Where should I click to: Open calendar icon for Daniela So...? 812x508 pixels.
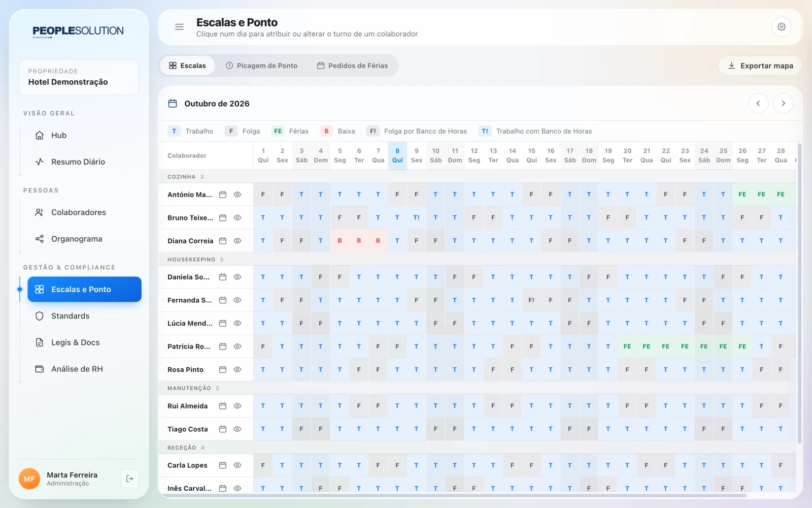click(x=223, y=277)
